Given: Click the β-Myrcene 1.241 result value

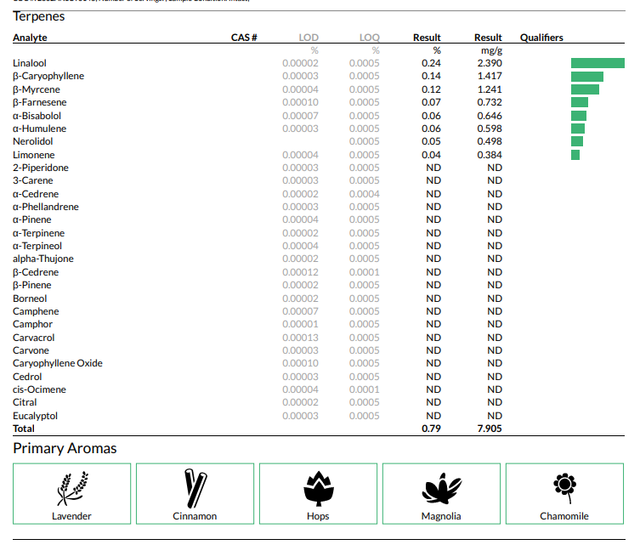Looking at the screenshot, I should (489, 89).
